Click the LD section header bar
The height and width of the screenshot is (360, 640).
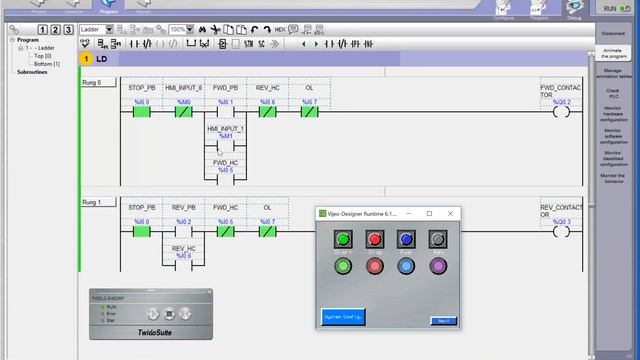click(333, 59)
